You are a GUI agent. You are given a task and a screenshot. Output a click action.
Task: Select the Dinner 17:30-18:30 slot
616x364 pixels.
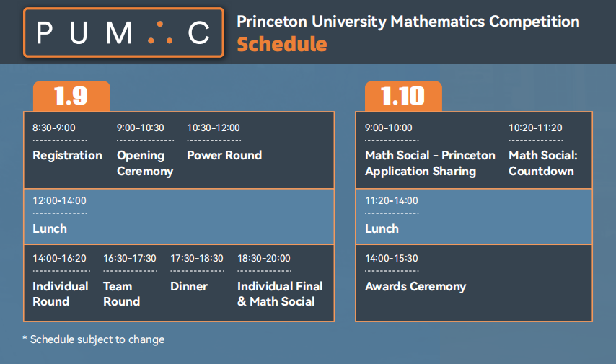click(x=197, y=273)
